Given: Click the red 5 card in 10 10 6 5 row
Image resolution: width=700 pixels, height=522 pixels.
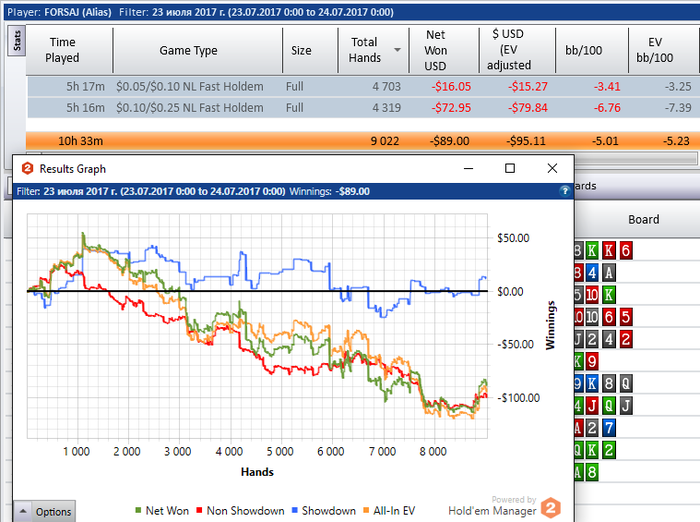Looking at the screenshot, I should coord(625,317).
